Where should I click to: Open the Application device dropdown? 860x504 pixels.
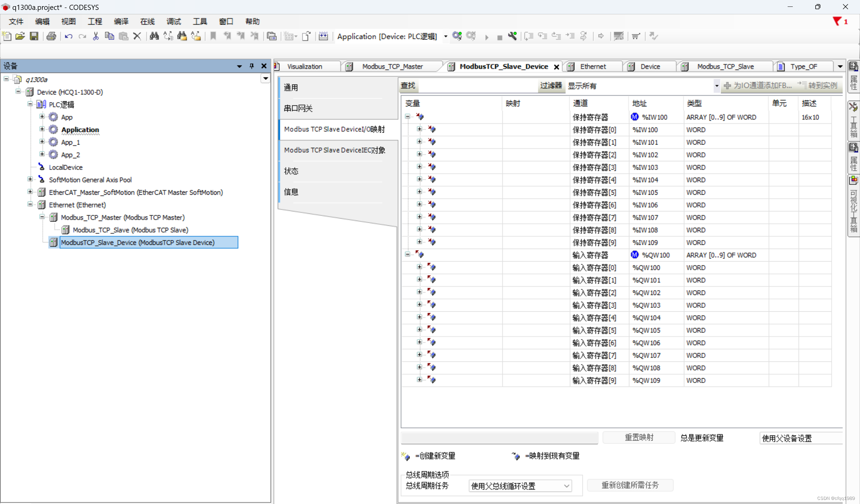pyautogui.click(x=445, y=36)
